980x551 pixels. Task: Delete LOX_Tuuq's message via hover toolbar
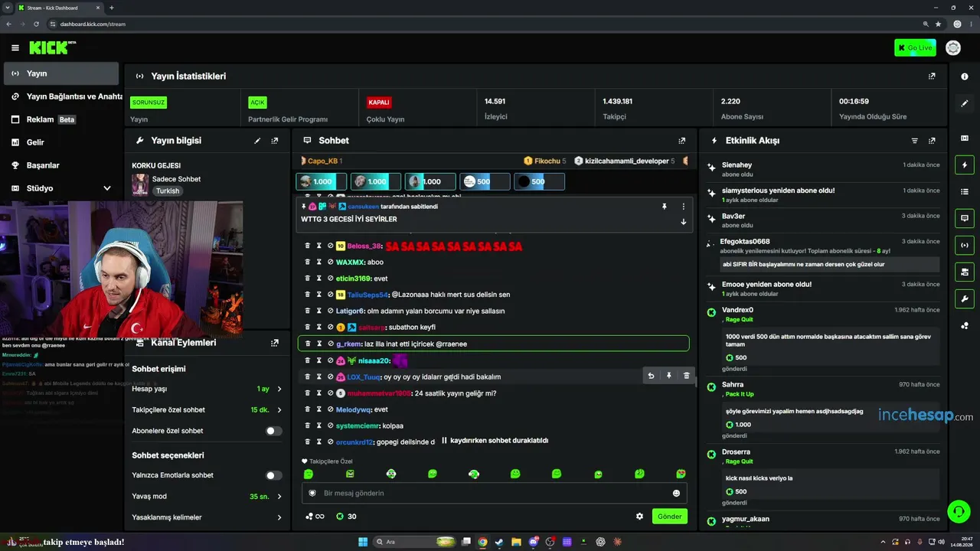pyautogui.click(x=686, y=376)
